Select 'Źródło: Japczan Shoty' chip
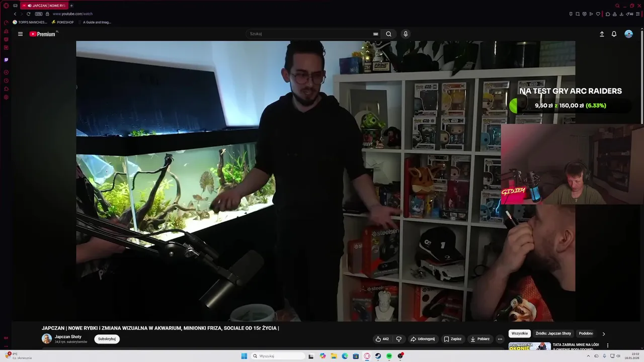Viewport: 644px width, 362px height. (553, 333)
